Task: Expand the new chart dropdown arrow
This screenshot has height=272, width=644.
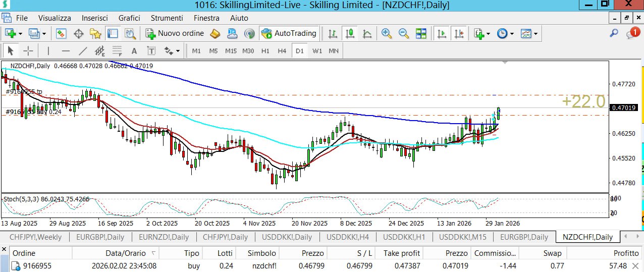Action: [x=20, y=34]
